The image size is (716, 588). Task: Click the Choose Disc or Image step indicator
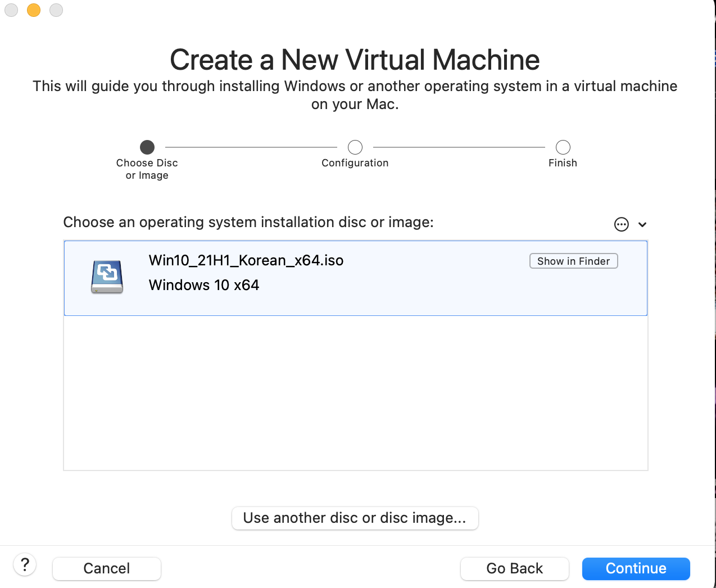tap(147, 147)
